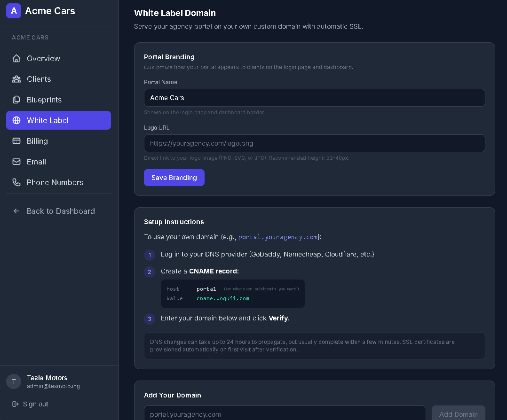Select the Phone Numbers handset icon

click(16, 182)
